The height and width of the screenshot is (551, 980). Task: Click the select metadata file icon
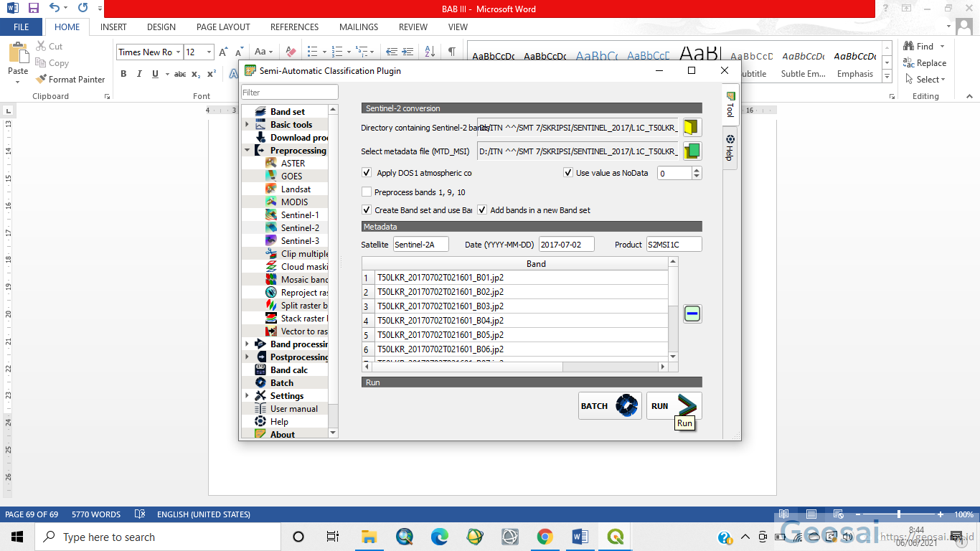[x=692, y=151]
